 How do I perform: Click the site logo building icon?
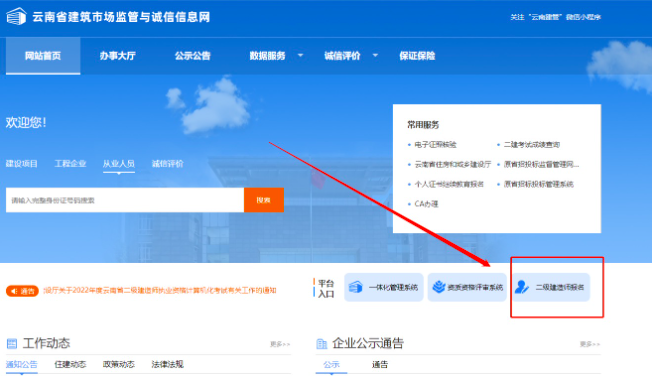16,16
